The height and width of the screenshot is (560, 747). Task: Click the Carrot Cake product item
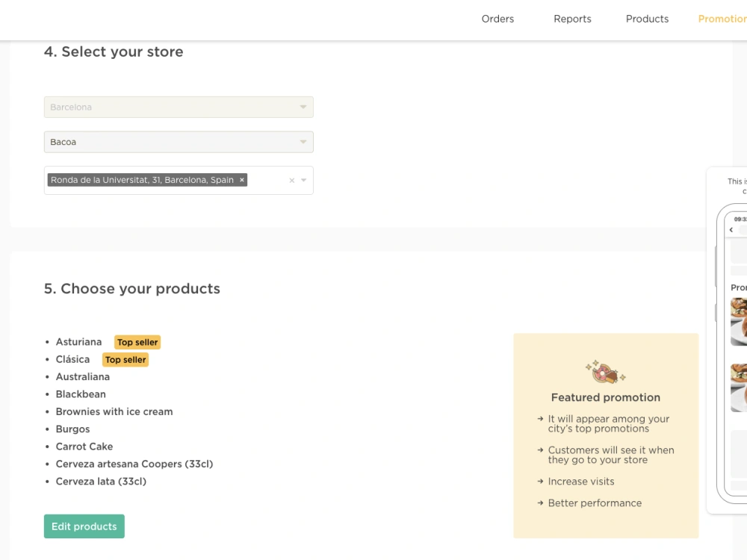coord(84,447)
